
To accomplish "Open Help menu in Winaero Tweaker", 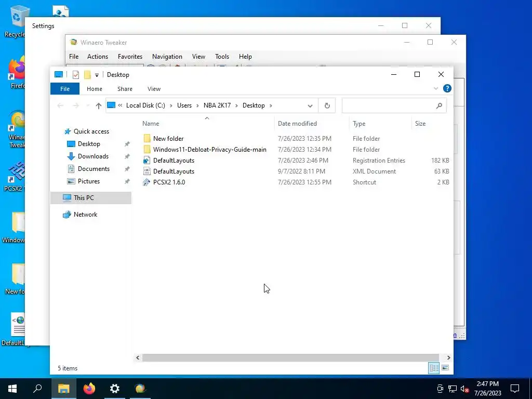I will [245, 57].
